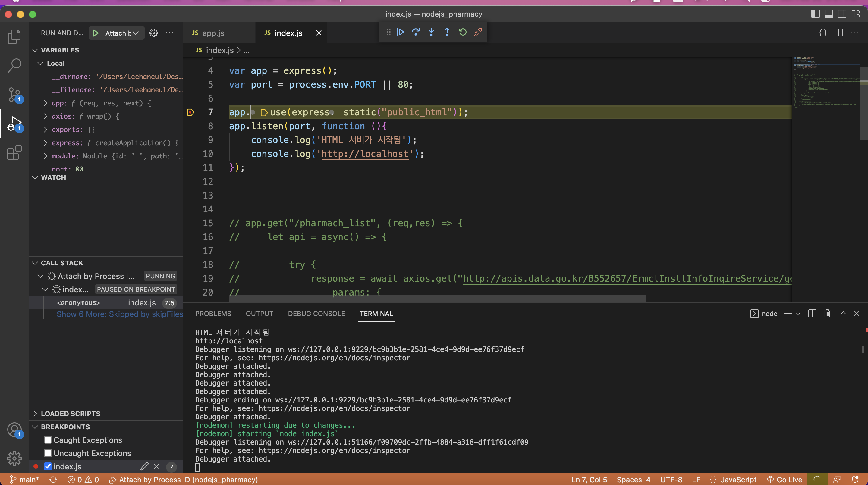Grab the debug toolbar drag handle
868x485 pixels.
pos(388,32)
